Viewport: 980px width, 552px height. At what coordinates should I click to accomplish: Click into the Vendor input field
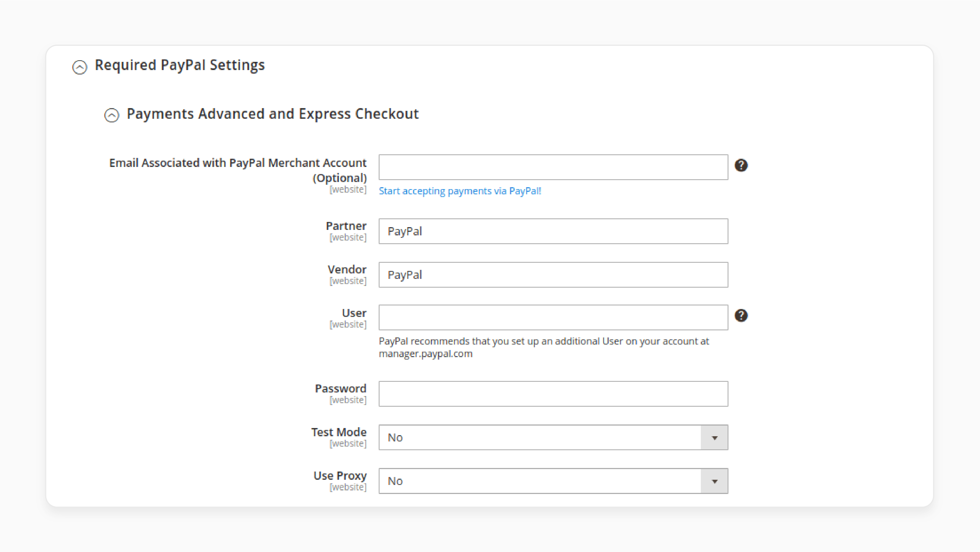tap(553, 274)
